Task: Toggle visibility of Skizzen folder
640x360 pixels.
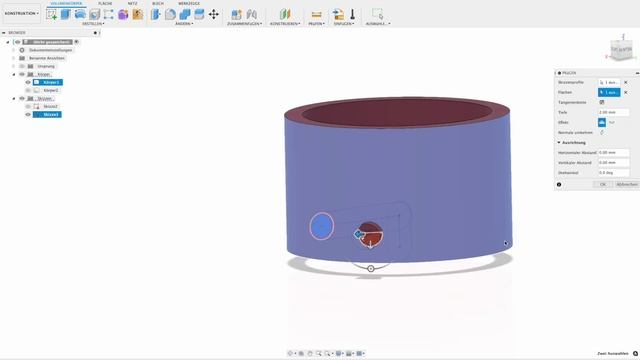Action: pyautogui.click(x=22, y=98)
